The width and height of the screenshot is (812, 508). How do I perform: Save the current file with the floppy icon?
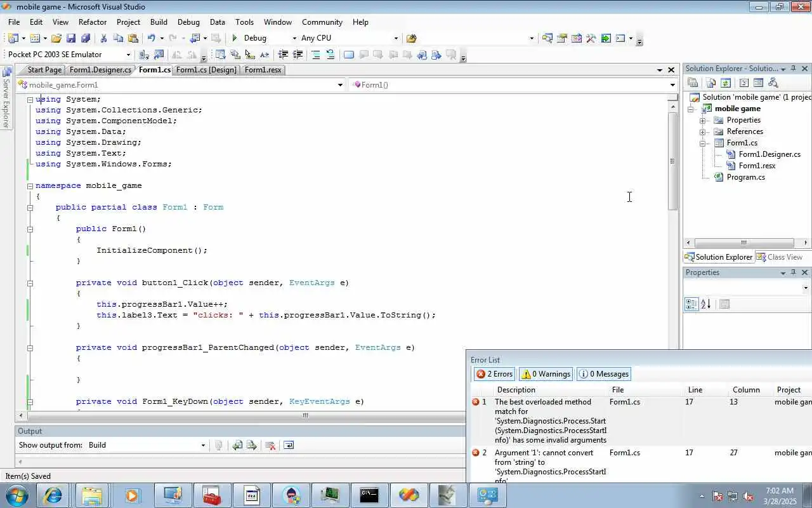tap(71, 38)
